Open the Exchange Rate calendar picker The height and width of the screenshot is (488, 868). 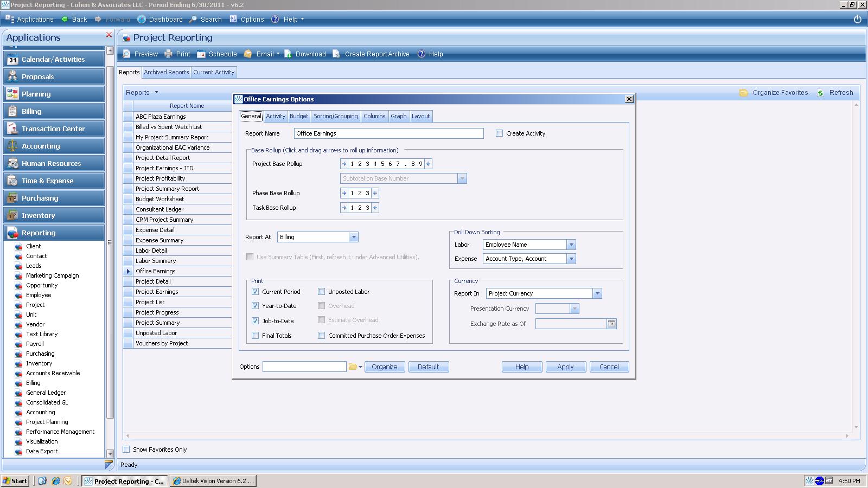(611, 324)
